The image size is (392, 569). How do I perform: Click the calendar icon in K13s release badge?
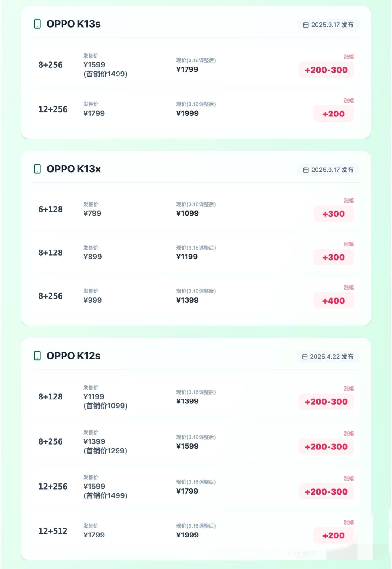pos(306,25)
